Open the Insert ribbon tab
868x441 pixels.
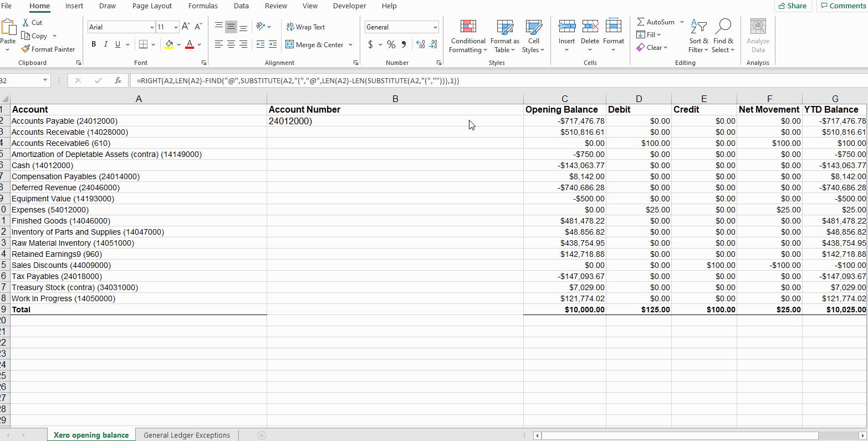coord(74,6)
